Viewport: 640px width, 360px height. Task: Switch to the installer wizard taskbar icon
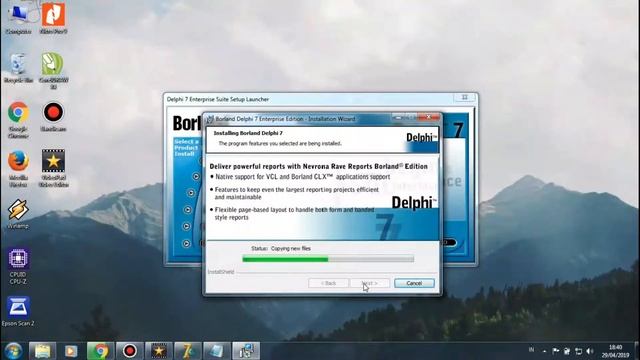[246, 351]
